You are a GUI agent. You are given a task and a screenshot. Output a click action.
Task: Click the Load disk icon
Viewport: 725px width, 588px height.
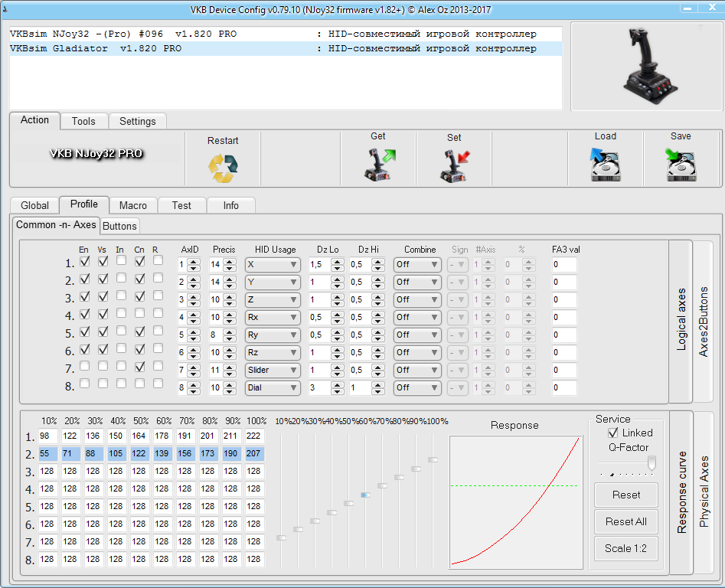[605, 164]
